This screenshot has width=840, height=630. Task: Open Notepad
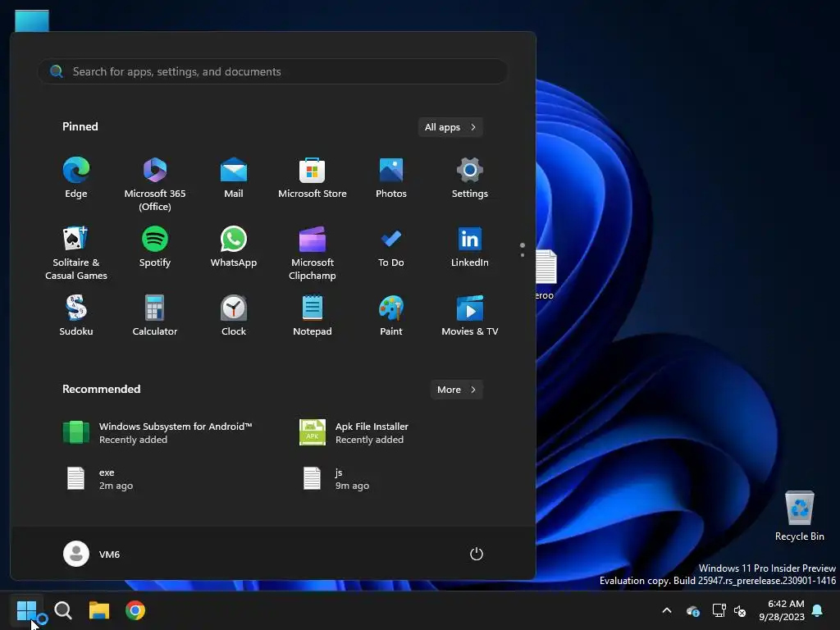point(313,316)
